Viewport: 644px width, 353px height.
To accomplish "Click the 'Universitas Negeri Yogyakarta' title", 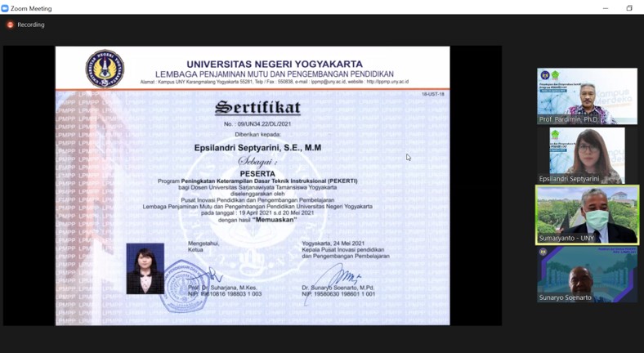I will coord(275,64).
